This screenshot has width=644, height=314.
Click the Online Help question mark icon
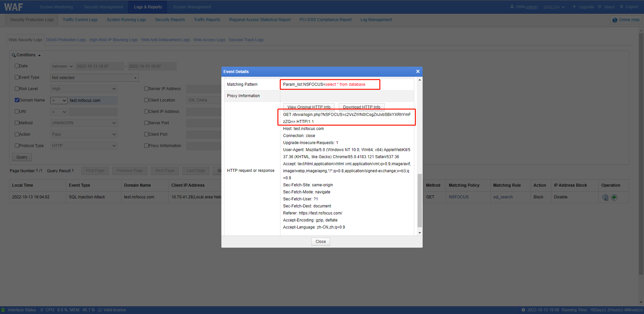coord(614,20)
